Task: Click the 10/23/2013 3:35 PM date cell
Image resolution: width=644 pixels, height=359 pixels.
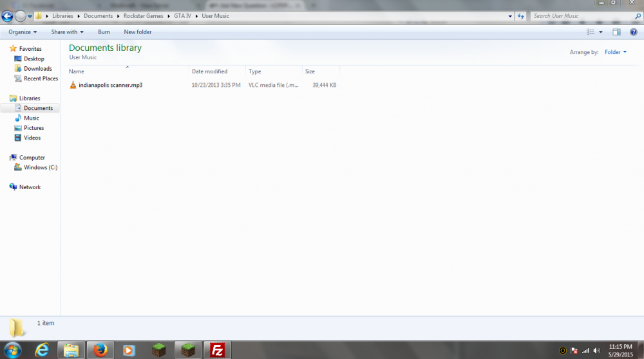Action: [216, 85]
